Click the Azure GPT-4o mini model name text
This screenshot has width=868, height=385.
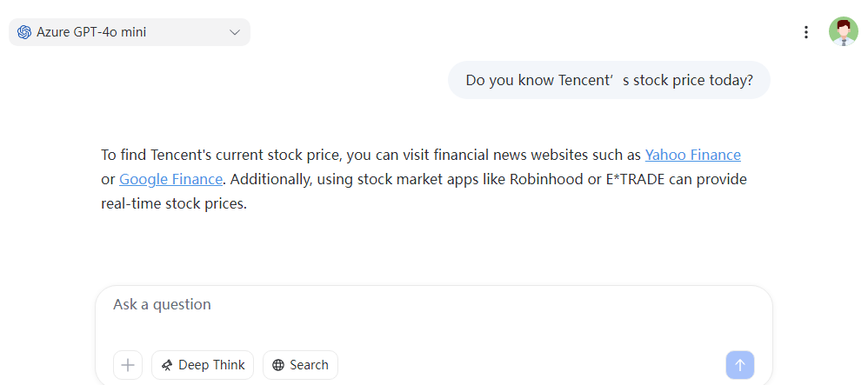pos(91,32)
